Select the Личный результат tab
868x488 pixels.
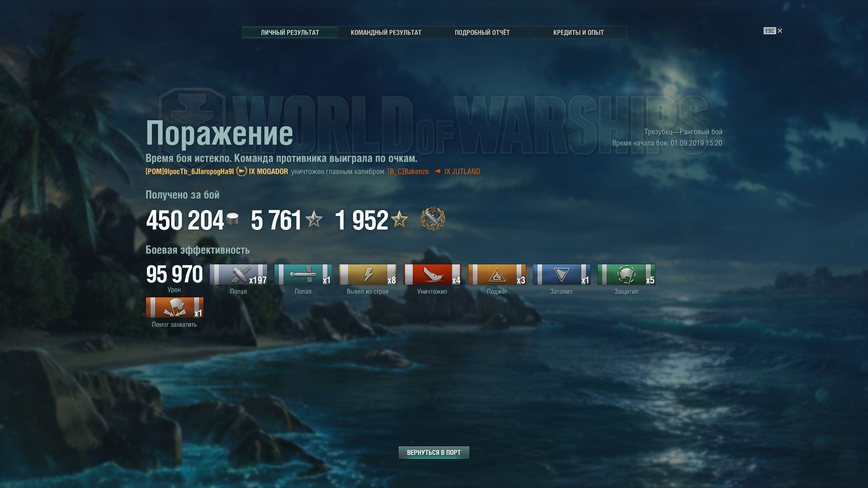click(290, 33)
